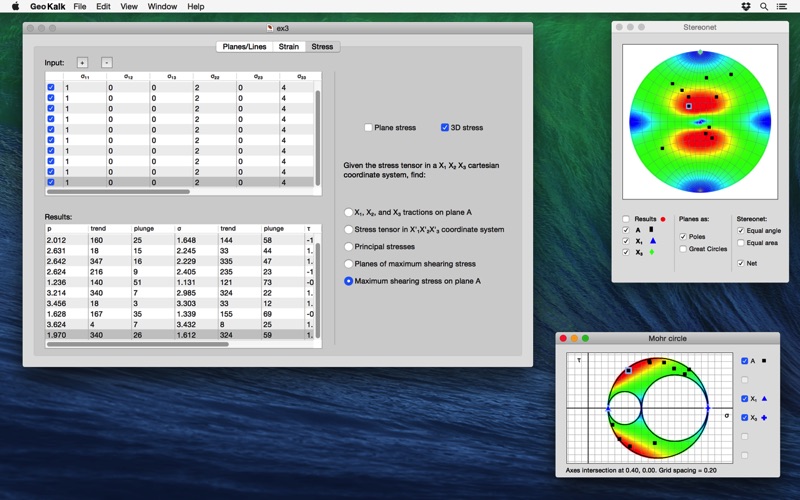Toggle the X₁ checkbox in Mohr circle window
This screenshot has width=800, height=500.
[744, 398]
